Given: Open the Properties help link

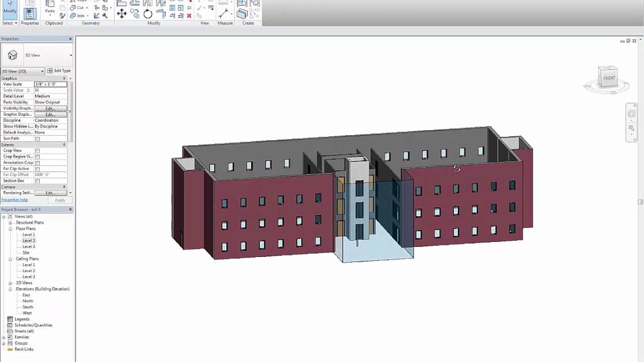Looking at the screenshot, I should [15, 200].
